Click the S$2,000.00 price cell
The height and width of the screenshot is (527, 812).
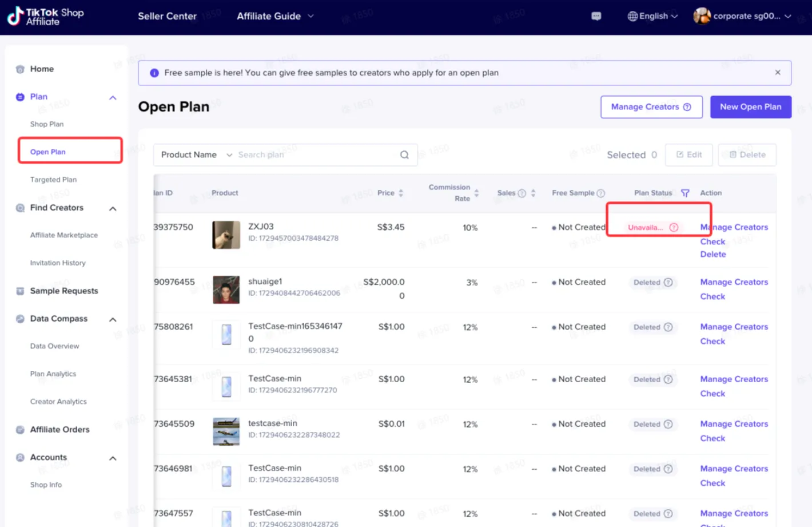tap(384, 289)
